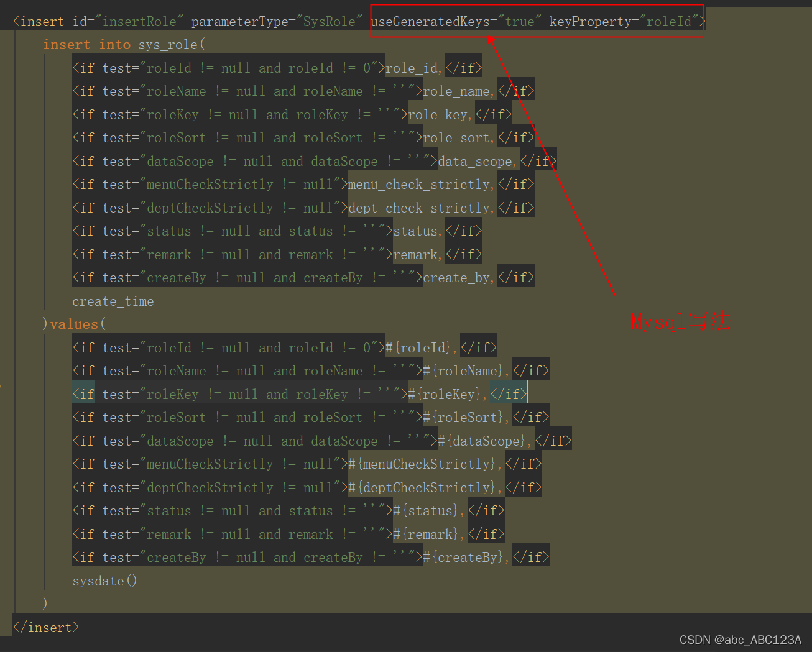Image resolution: width=812 pixels, height=652 pixels.
Task: Click dept_check_strictly, column text
Action: [x=422, y=208]
